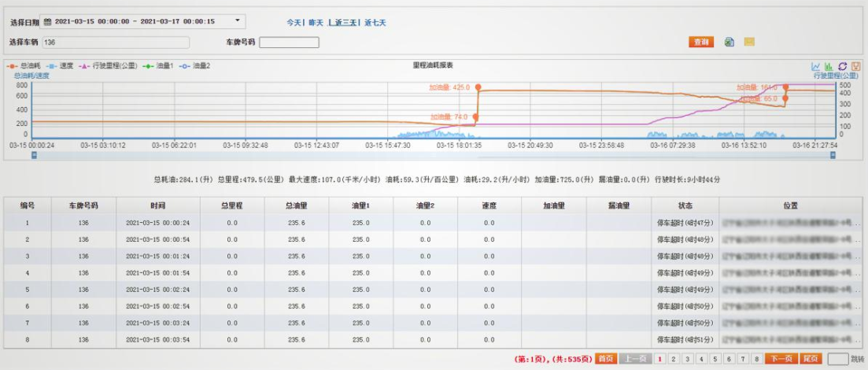Image resolution: width=868 pixels, height=370 pixels.
Task: Focus the 车牌号码 input box
Action: pyautogui.click(x=289, y=42)
